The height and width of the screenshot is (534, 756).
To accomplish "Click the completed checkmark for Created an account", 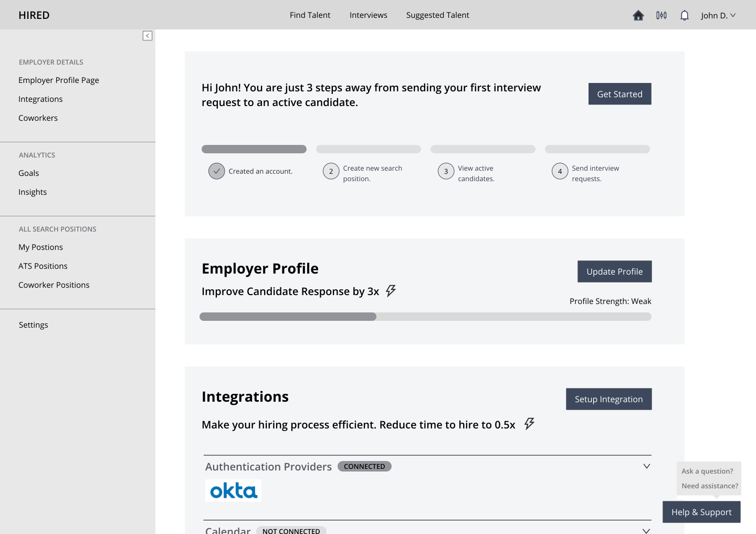I will tap(216, 171).
